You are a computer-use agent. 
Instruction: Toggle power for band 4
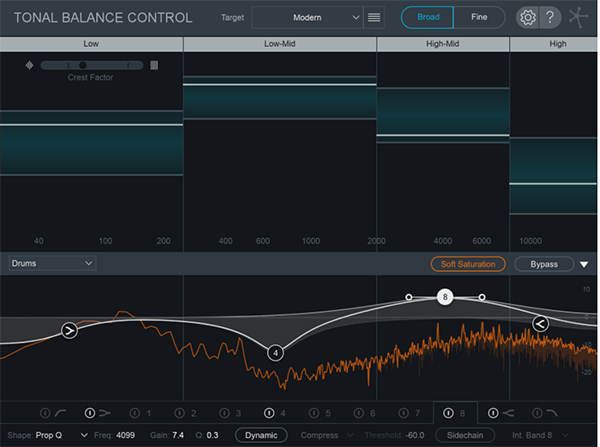(269, 413)
